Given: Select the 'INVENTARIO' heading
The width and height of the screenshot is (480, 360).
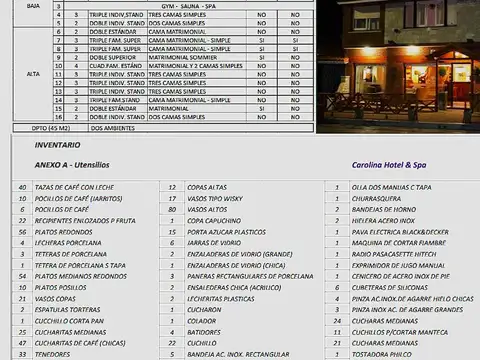Looking at the screenshot, I should point(57,145).
